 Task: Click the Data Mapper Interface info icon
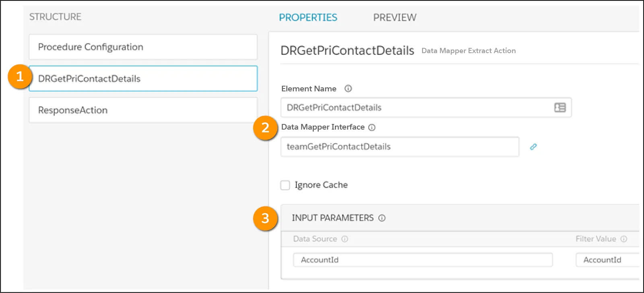tap(372, 127)
